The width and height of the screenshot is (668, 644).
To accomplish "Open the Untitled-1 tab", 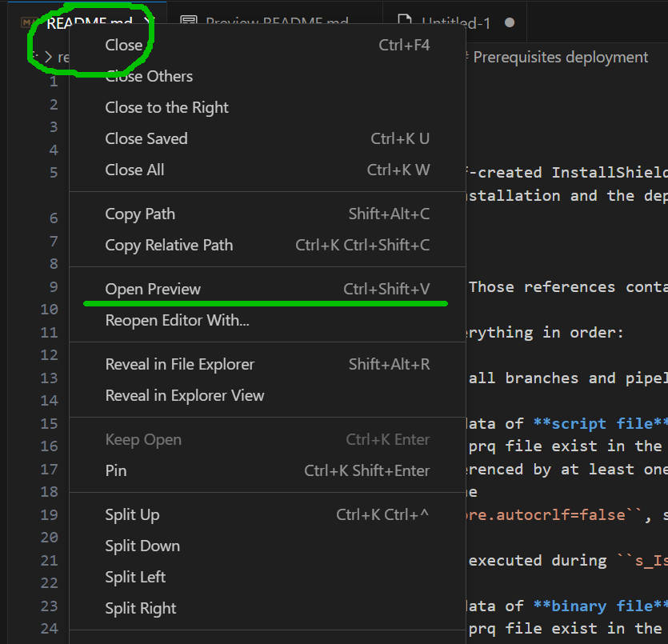I will [x=455, y=22].
